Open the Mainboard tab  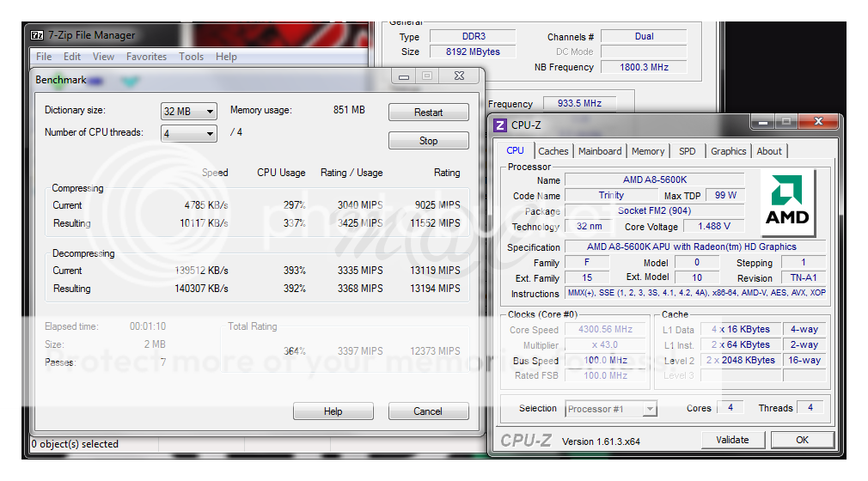click(x=600, y=151)
